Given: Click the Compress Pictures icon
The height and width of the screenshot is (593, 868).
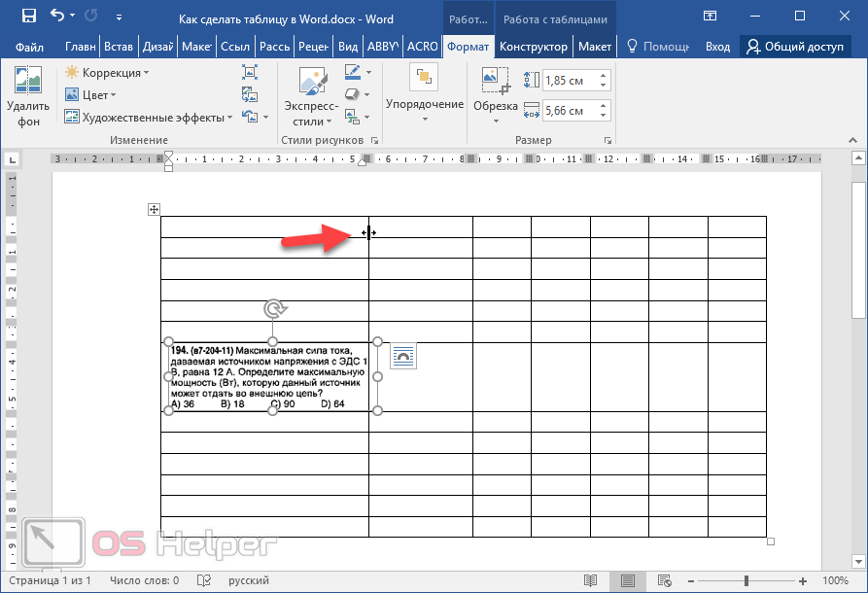Looking at the screenshot, I should (x=250, y=72).
